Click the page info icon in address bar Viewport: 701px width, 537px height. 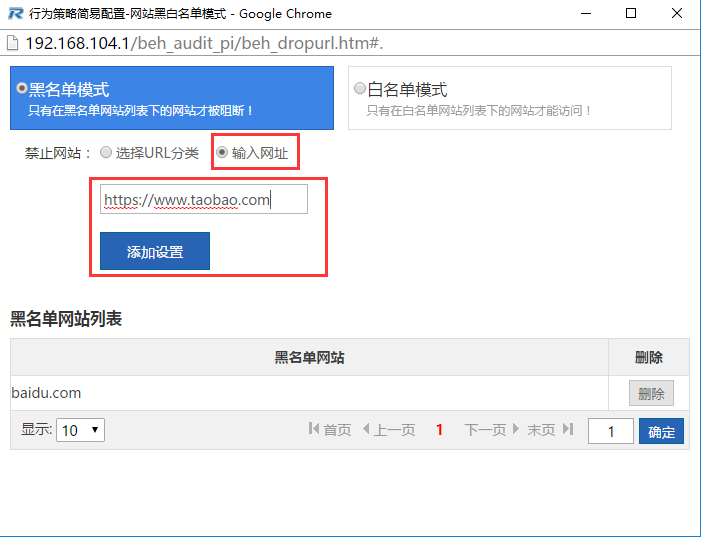point(13,44)
